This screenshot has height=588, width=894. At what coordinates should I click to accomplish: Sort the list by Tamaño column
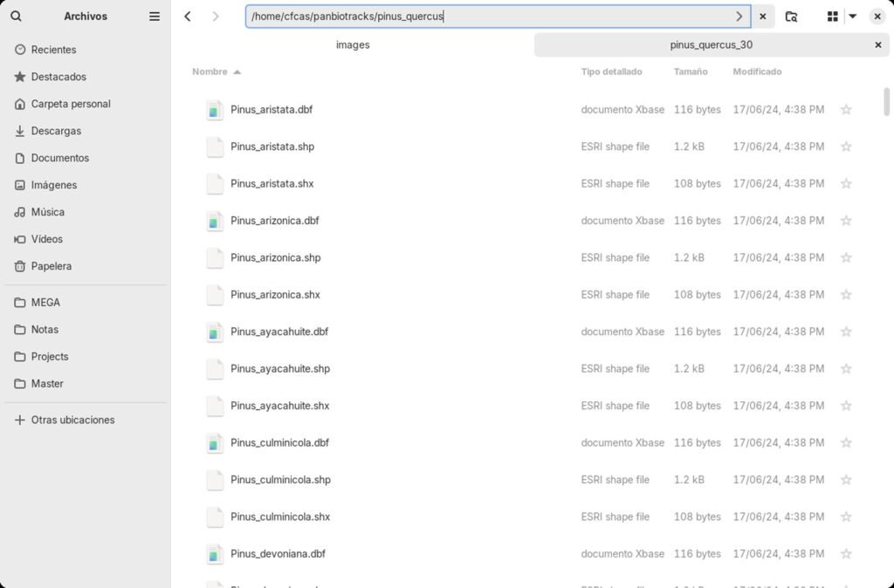tap(690, 72)
